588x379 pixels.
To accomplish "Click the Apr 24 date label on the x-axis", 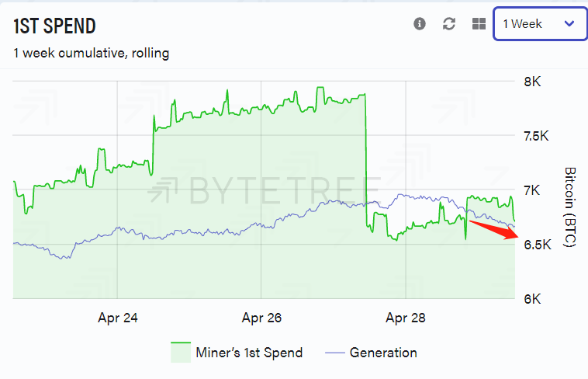I will tap(118, 318).
